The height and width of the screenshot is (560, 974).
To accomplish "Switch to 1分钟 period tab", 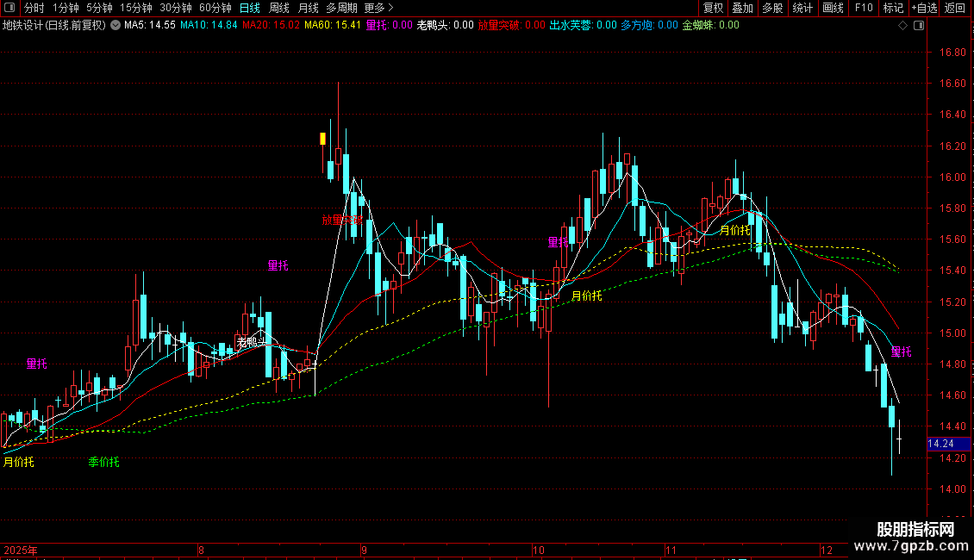I will coord(66,8).
